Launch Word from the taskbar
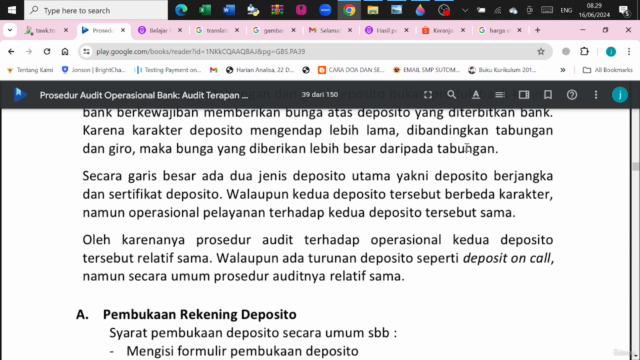Image resolution: width=640 pixels, height=360 pixels. point(229,10)
